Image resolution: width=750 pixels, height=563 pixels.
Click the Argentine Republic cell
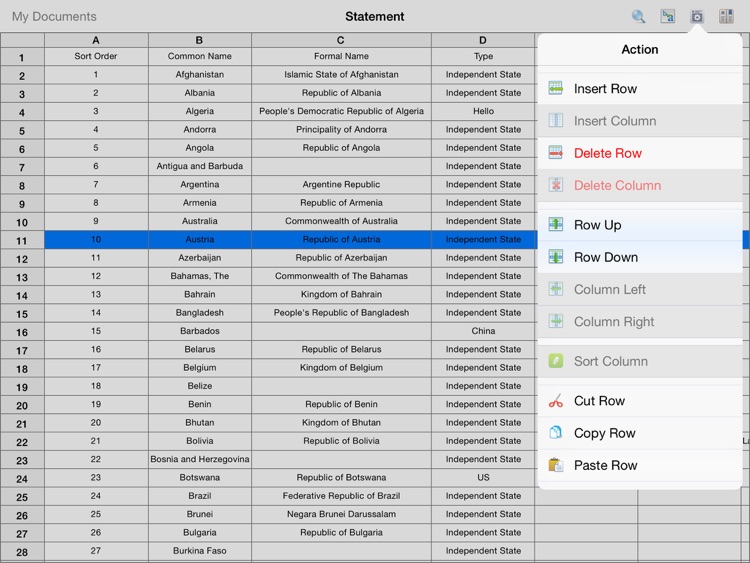pos(341,184)
